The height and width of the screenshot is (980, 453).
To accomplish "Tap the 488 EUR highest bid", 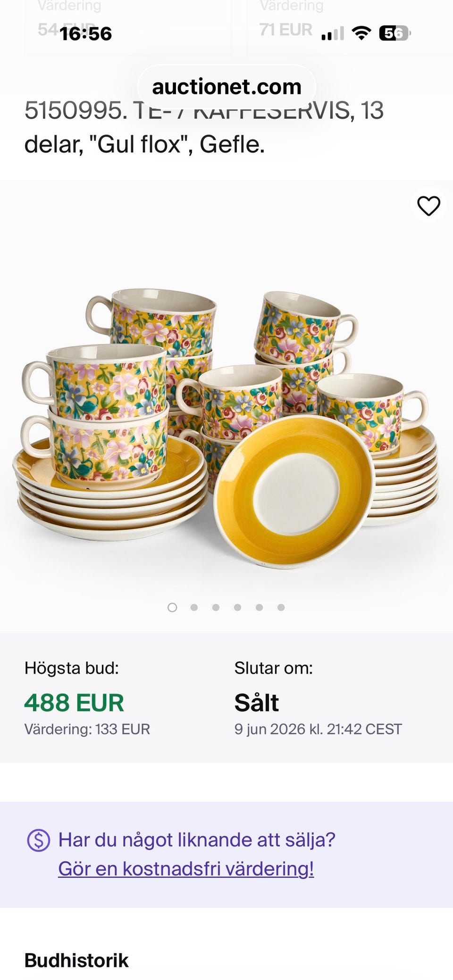I will click(74, 702).
